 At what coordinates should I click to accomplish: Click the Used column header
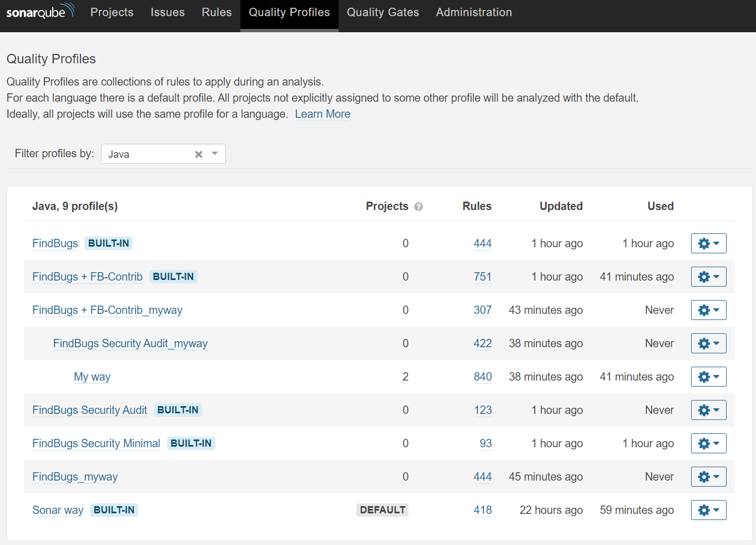pos(661,206)
